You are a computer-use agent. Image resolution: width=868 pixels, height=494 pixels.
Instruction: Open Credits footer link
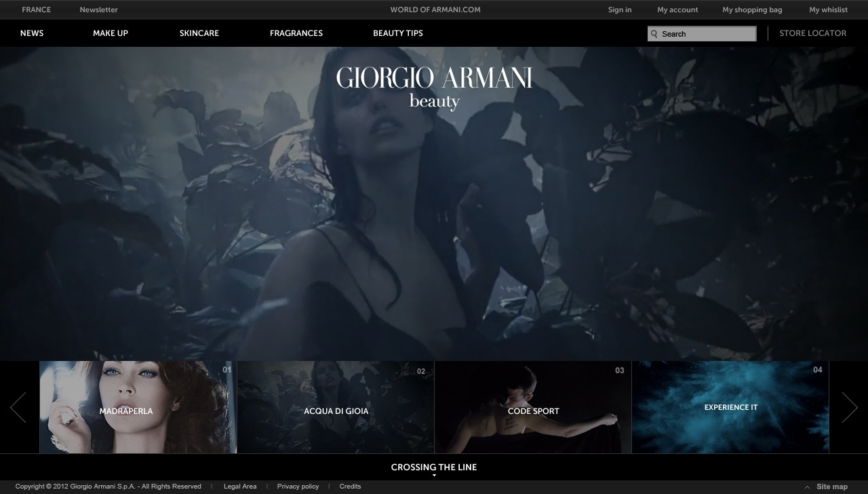pyautogui.click(x=350, y=487)
